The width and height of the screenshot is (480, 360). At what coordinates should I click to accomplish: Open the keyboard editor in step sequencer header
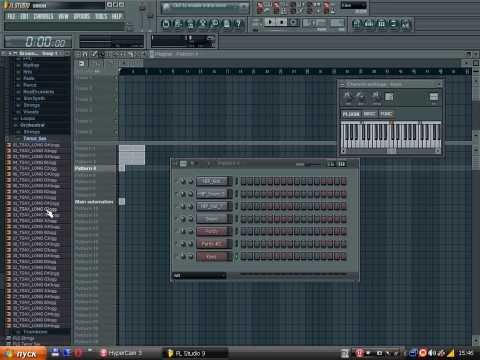[342, 164]
